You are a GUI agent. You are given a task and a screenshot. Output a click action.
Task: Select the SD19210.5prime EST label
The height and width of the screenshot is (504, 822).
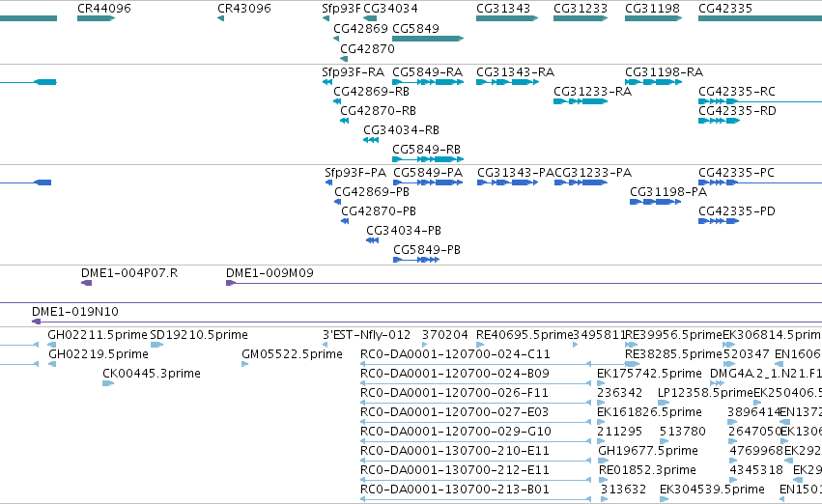199,335
